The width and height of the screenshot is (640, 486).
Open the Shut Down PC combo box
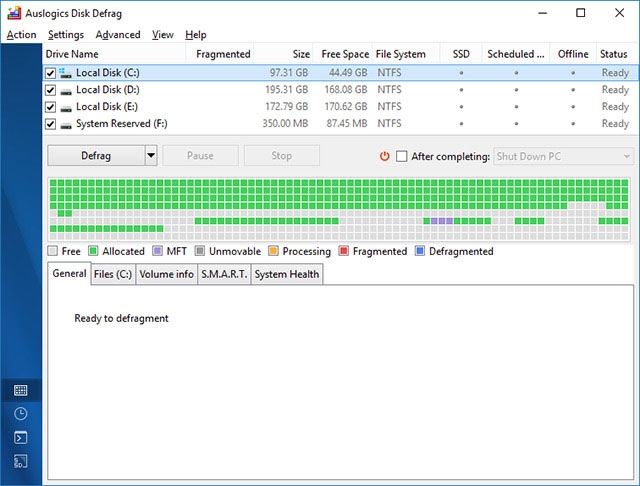[x=563, y=156]
